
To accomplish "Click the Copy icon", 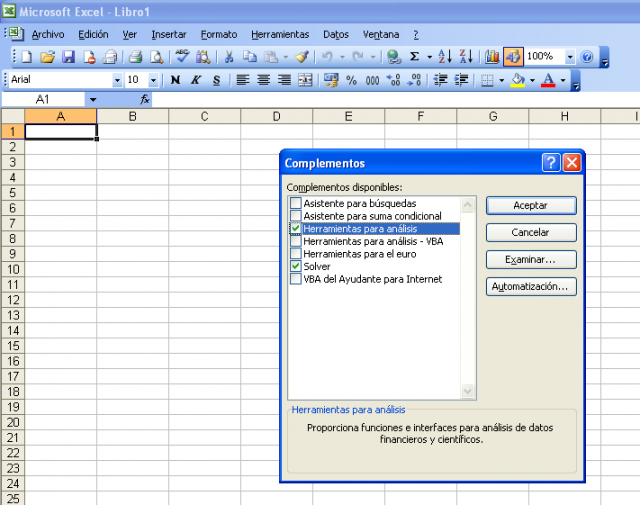I will click(249, 57).
